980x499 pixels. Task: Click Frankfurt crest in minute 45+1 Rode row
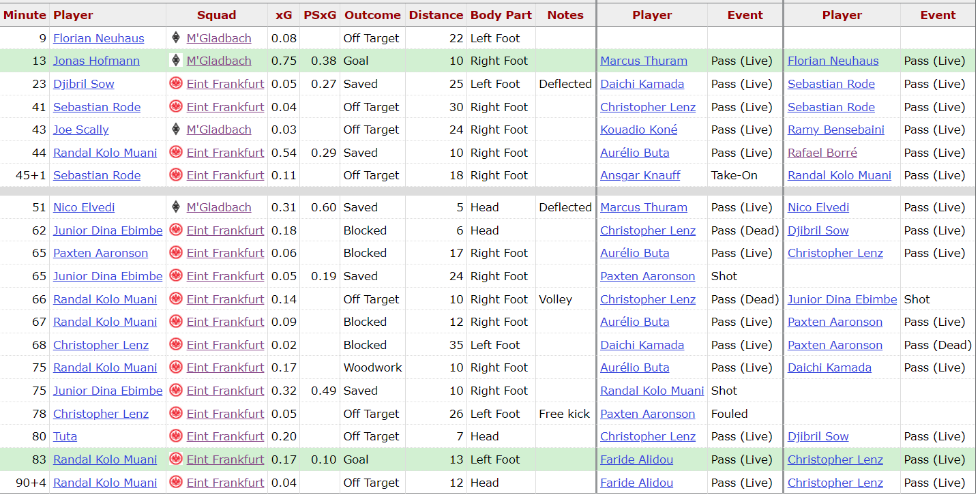click(x=175, y=175)
